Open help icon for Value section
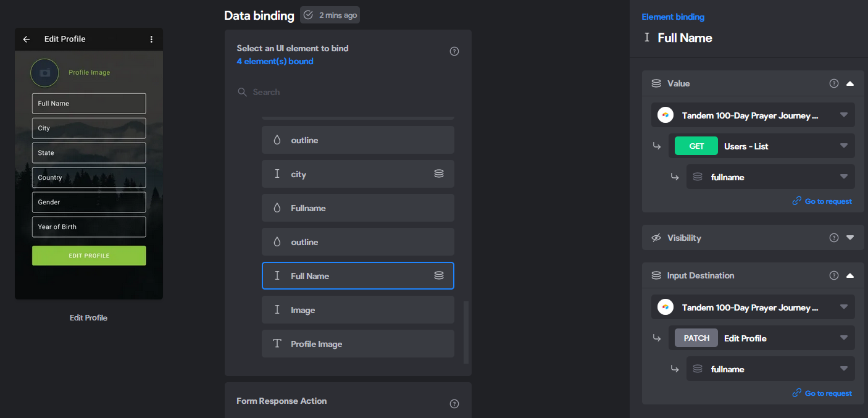868x418 pixels. click(x=834, y=83)
